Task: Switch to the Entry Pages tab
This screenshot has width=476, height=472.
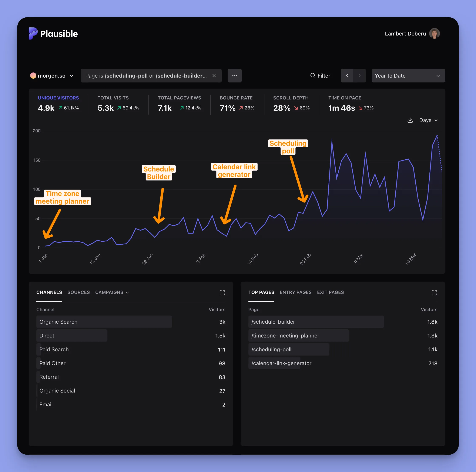Action: click(295, 292)
